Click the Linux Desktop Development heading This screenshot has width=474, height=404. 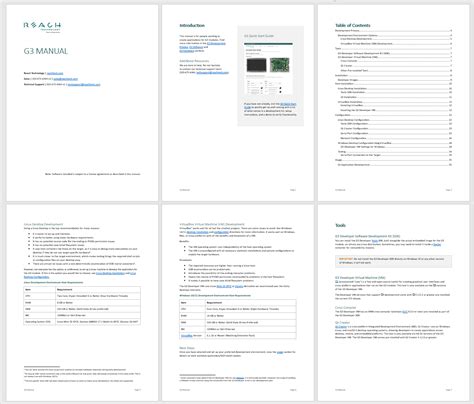click(43, 224)
